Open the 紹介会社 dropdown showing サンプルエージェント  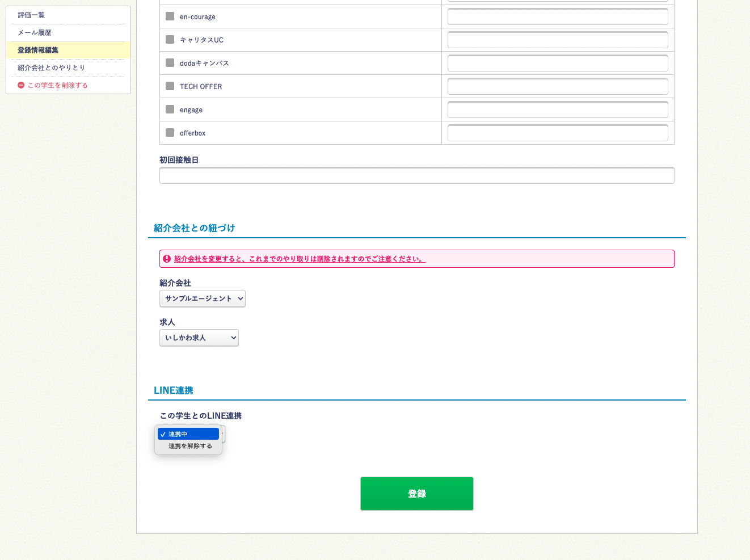(x=202, y=298)
